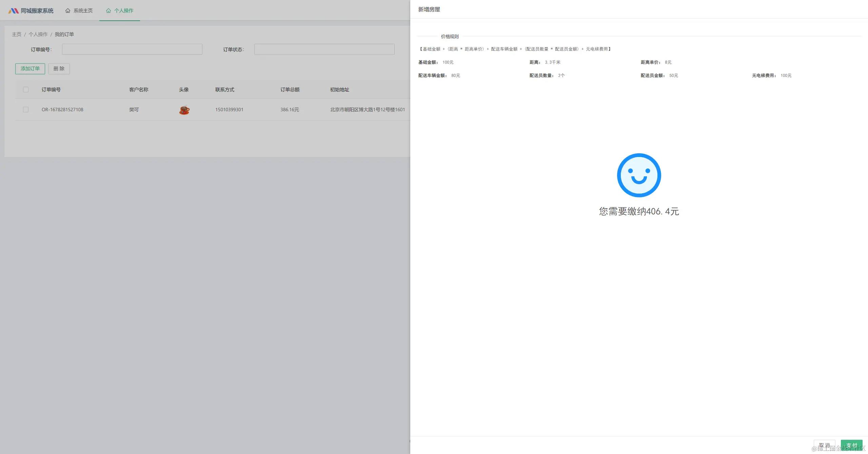Check the box for order OR-1678281527108
Screen dimensions: 868x454
click(x=26, y=110)
